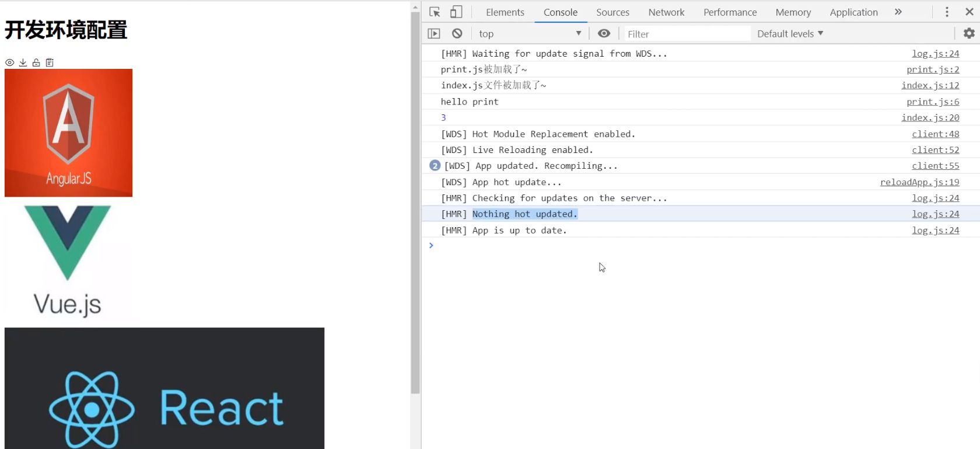Select '[WDS] Live Reloading enabled.' message
This screenshot has height=449, width=980.
(517, 150)
